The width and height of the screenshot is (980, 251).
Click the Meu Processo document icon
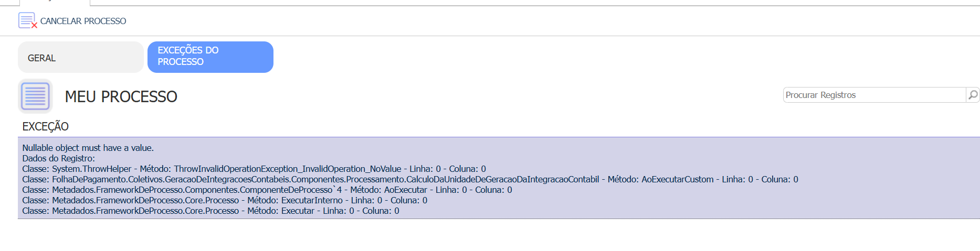coord(35,96)
